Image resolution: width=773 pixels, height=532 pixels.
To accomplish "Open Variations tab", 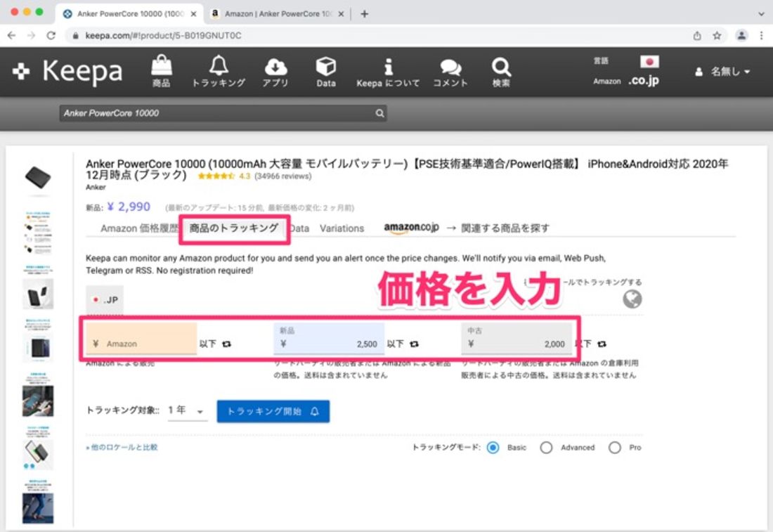I will (342, 228).
